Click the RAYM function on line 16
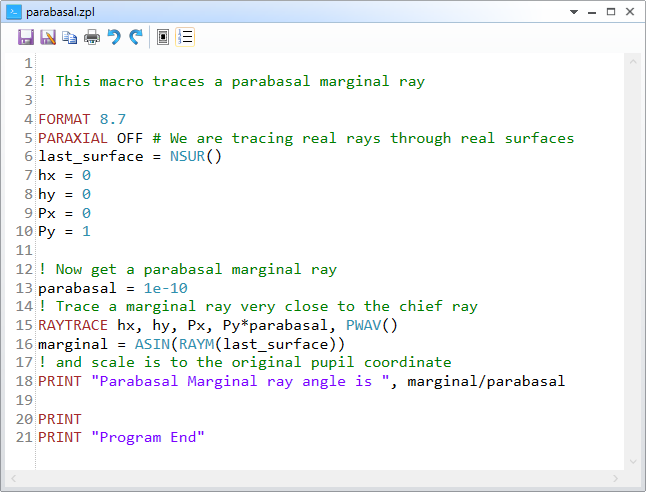Viewport: 646px width, 492px height. (196, 344)
